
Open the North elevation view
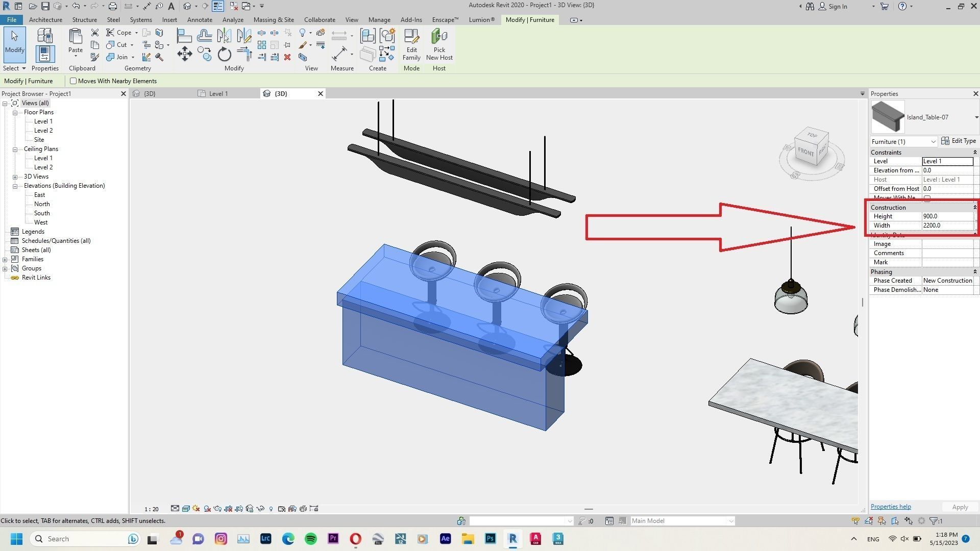(42, 204)
